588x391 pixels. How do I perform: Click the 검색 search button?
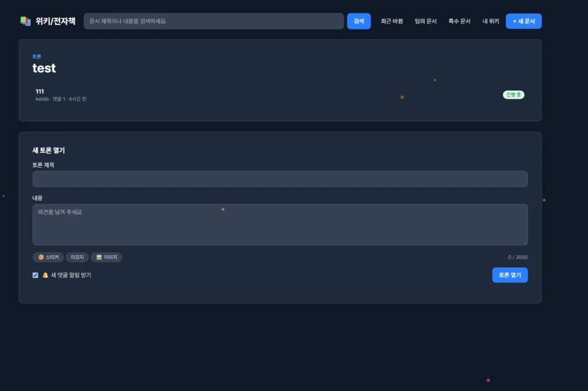click(x=359, y=21)
